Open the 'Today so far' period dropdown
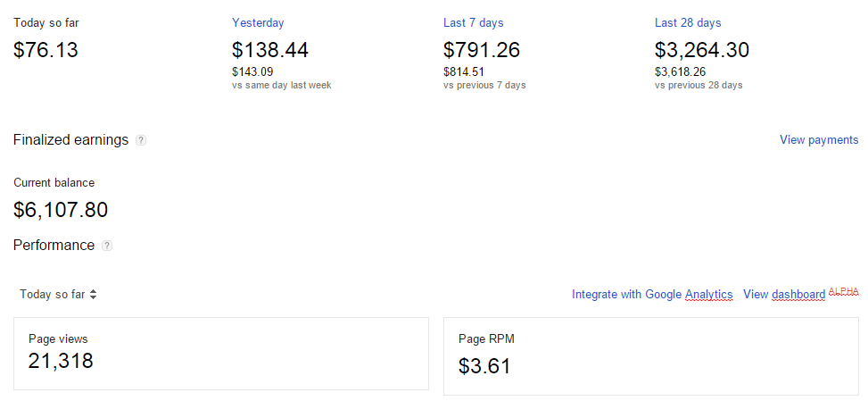 (58, 294)
